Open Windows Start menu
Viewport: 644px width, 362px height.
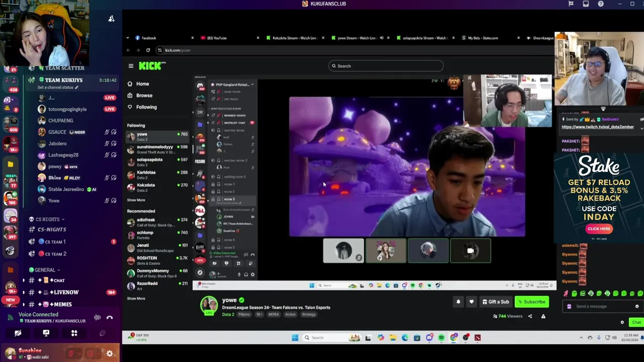pos(295,337)
